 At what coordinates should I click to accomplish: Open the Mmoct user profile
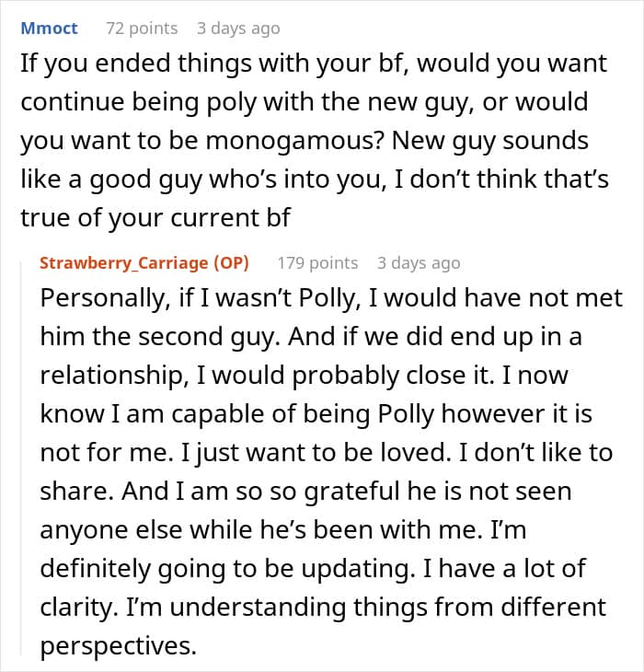tap(50, 29)
